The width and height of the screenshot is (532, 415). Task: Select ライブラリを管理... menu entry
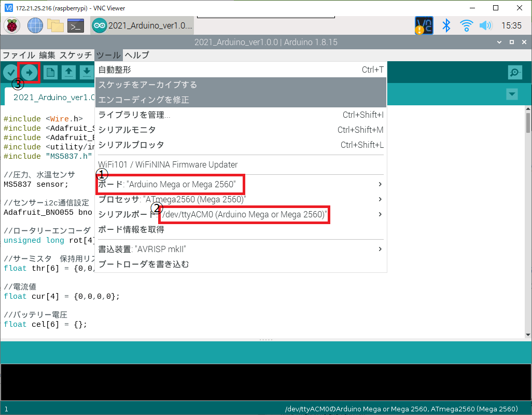[x=241, y=115]
